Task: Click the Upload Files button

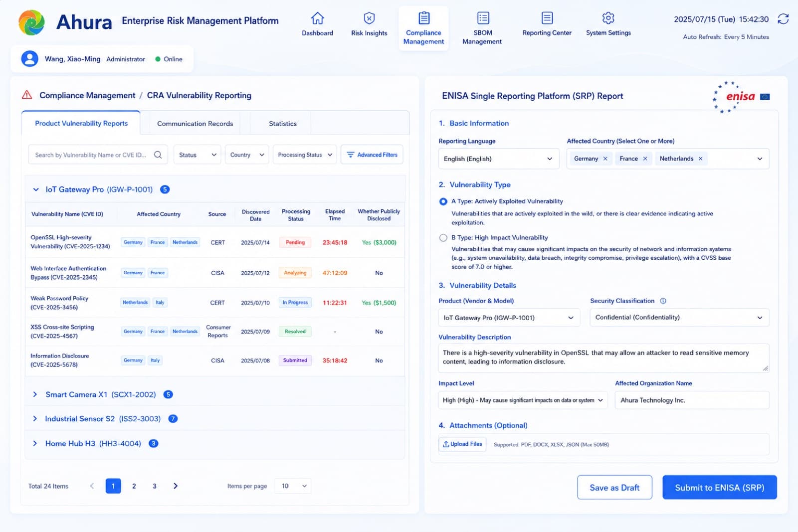Action: (x=462, y=444)
